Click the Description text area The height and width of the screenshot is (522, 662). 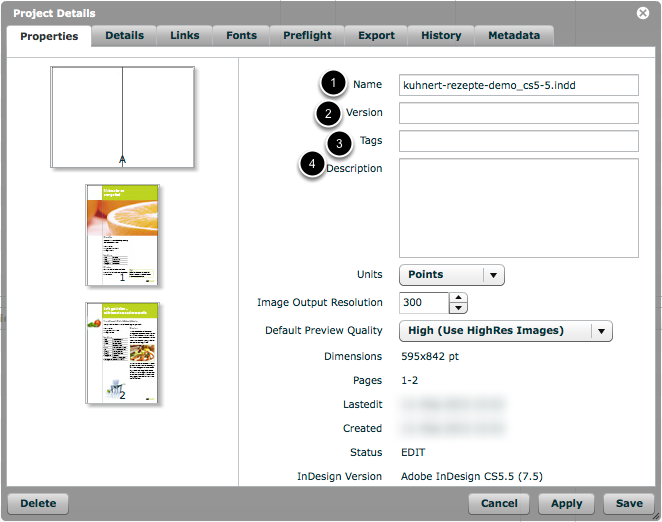(x=518, y=208)
